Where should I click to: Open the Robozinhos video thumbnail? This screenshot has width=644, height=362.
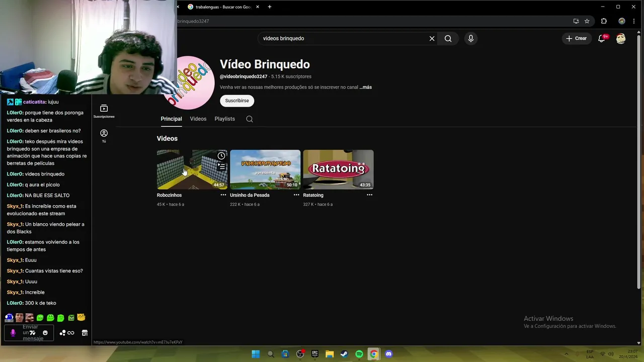point(192,169)
